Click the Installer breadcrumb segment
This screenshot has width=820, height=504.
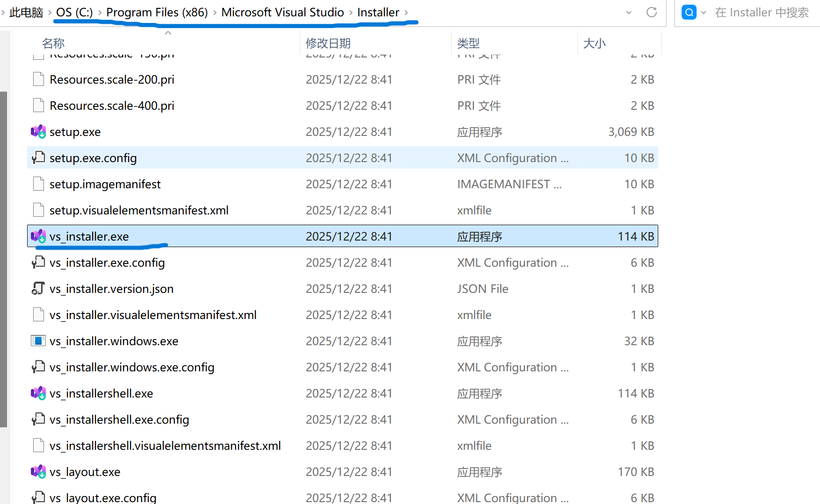coord(378,13)
